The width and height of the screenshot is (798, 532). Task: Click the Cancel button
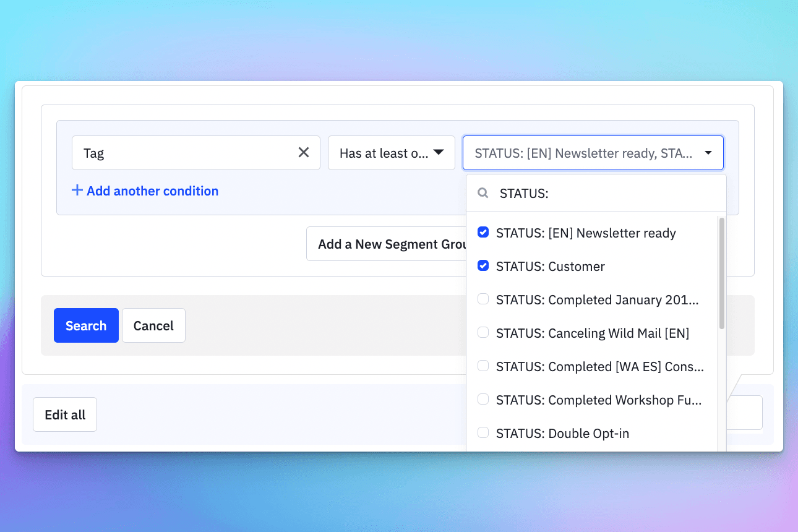[153, 325]
